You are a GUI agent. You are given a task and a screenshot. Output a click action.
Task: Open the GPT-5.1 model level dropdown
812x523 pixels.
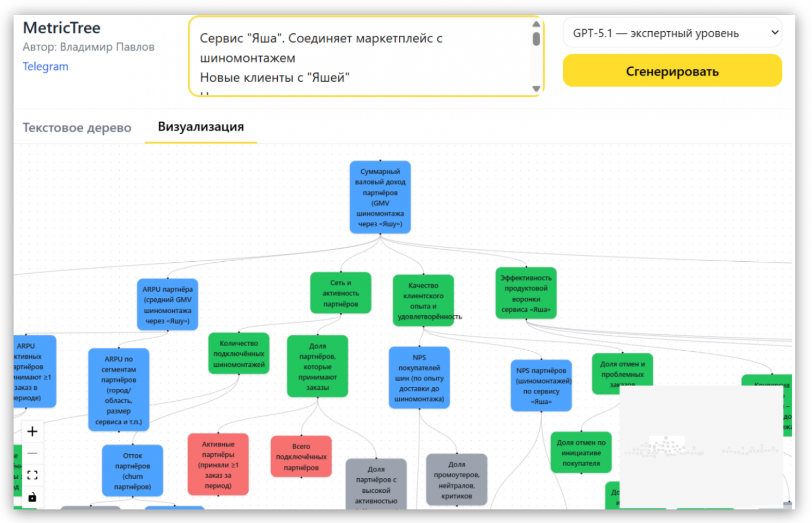672,33
